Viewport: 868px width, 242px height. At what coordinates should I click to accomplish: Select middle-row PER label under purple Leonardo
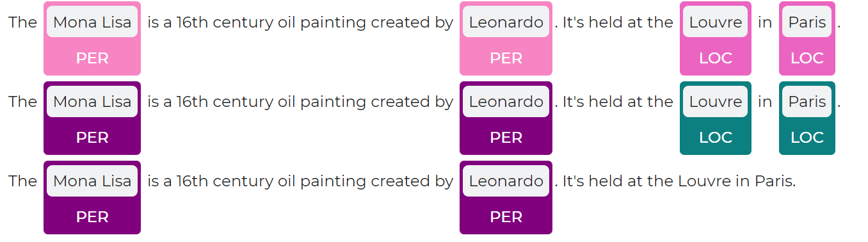[x=506, y=138]
